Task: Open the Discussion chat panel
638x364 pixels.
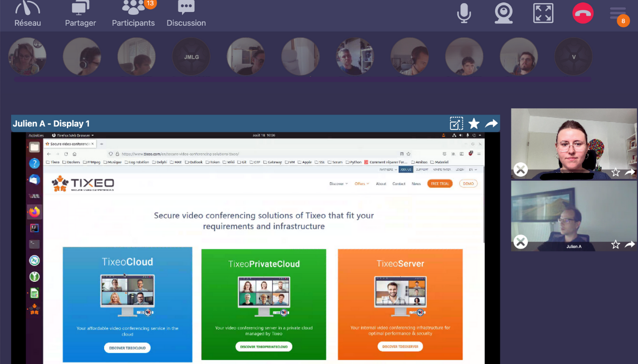Action: click(x=186, y=13)
